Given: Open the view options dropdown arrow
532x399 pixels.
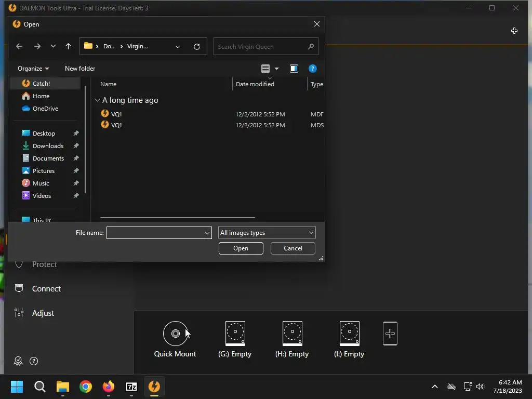Looking at the screenshot, I should click(276, 69).
